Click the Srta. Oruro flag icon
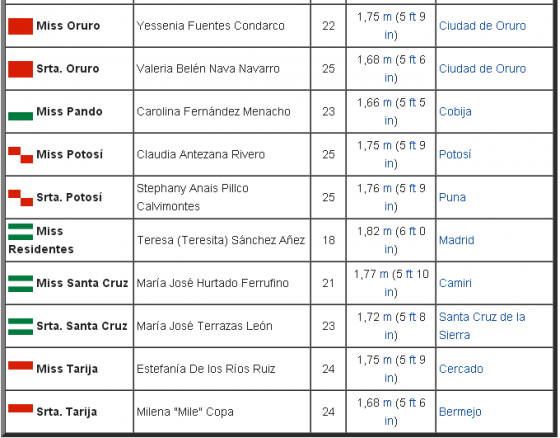This screenshot has width=560, height=438. (x=20, y=69)
